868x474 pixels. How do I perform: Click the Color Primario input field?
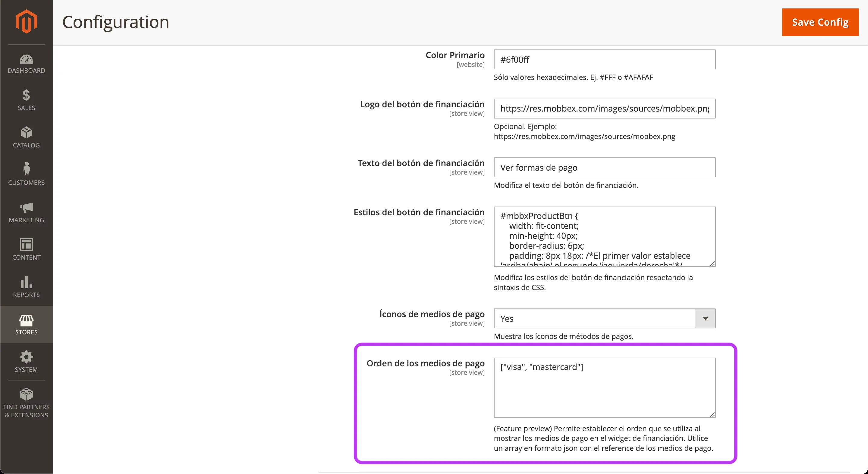605,60
